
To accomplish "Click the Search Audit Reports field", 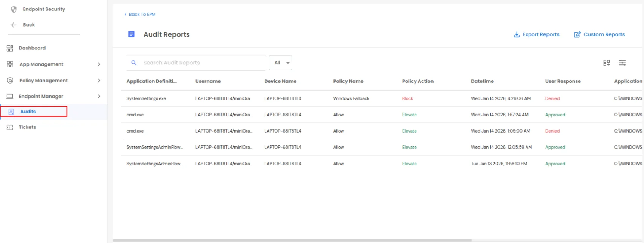I will 196,63.
